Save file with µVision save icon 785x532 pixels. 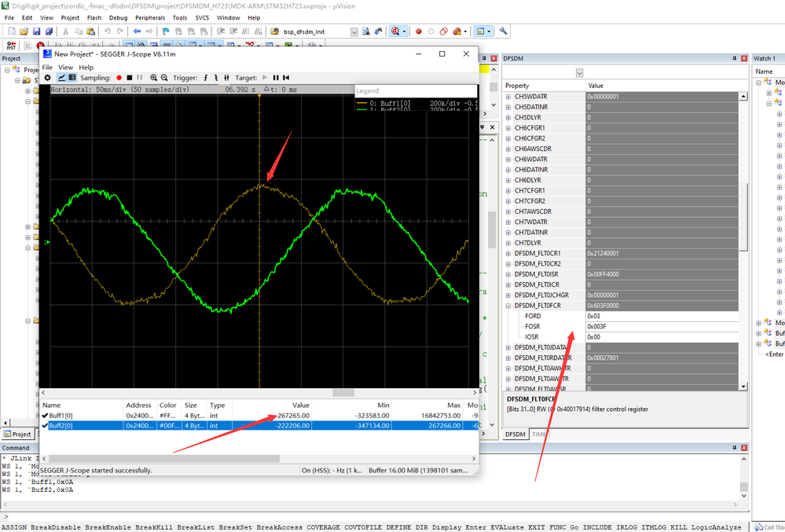[x=37, y=31]
